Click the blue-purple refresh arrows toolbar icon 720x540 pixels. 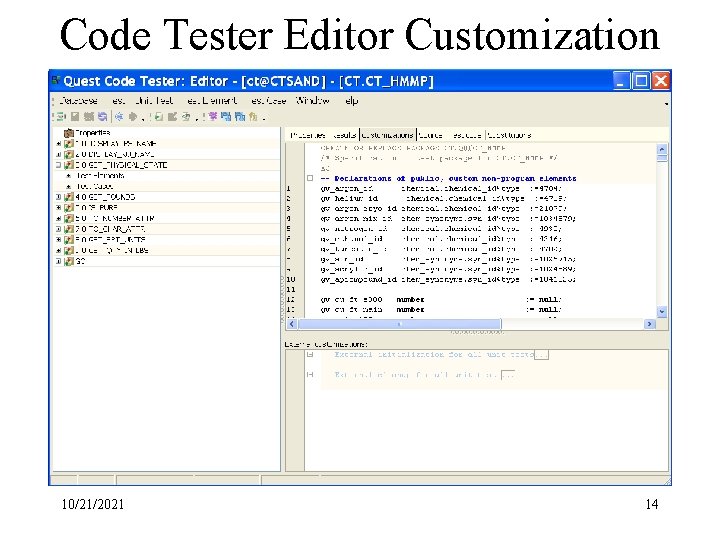102,117
